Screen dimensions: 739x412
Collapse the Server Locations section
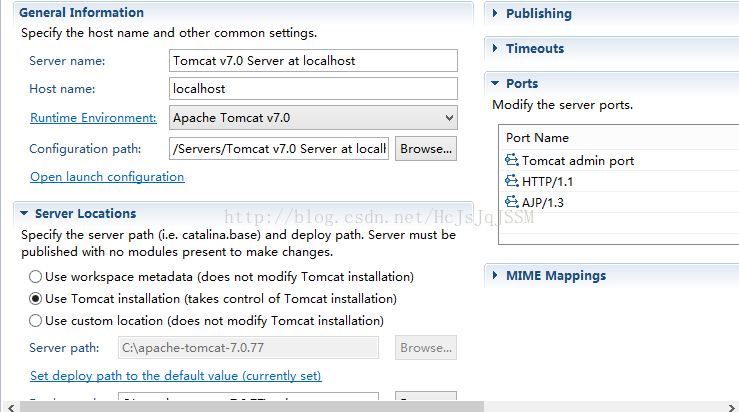pyautogui.click(x=24, y=214)
